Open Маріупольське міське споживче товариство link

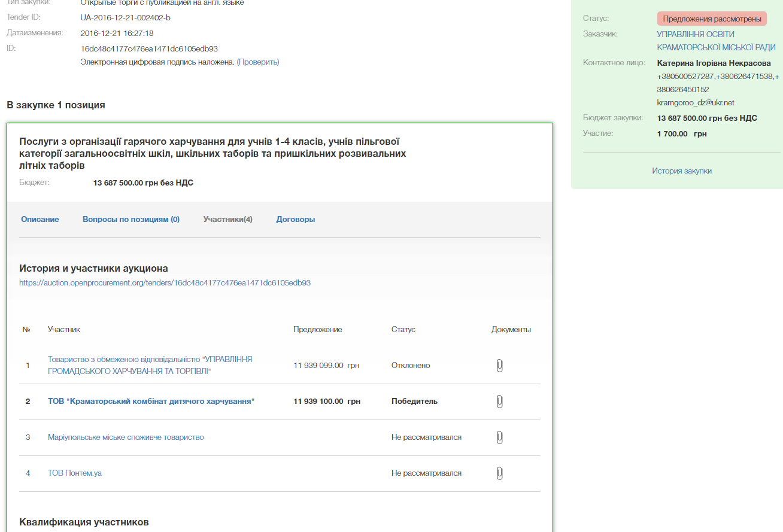[x=126, y=437]
